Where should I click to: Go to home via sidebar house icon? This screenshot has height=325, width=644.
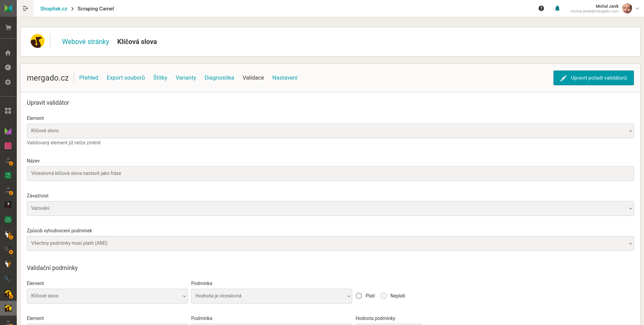8,53
